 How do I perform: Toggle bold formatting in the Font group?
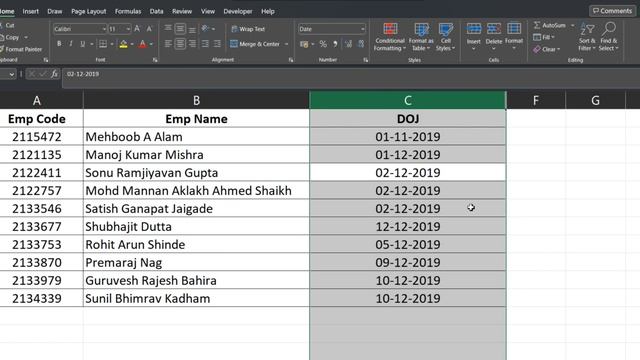pos(59,44)
